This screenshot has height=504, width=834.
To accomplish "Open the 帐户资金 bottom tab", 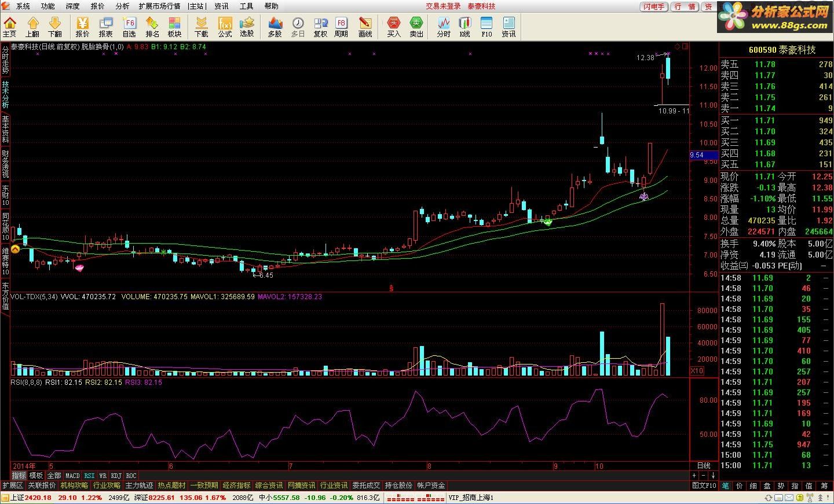I will point(431,485).
